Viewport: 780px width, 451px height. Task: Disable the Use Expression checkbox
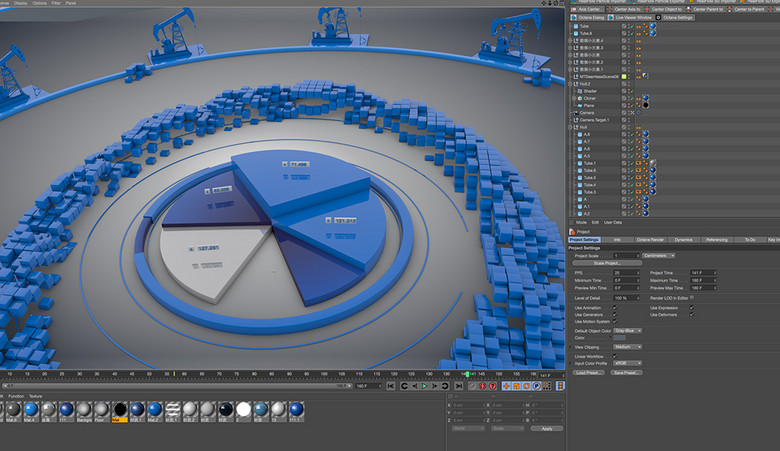click(691, 307)
